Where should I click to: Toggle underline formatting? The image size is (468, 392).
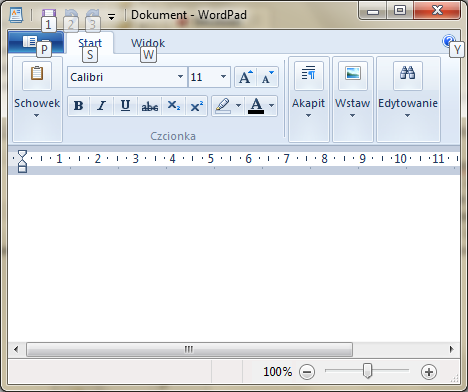point(125,106)
